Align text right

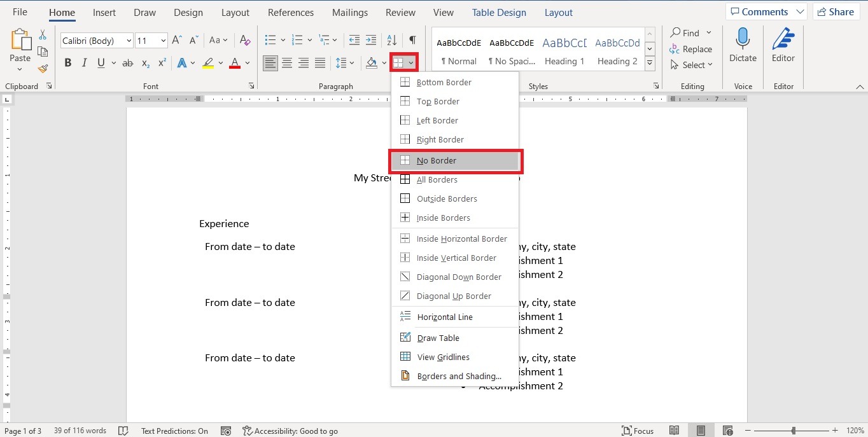tap(304, 63)
